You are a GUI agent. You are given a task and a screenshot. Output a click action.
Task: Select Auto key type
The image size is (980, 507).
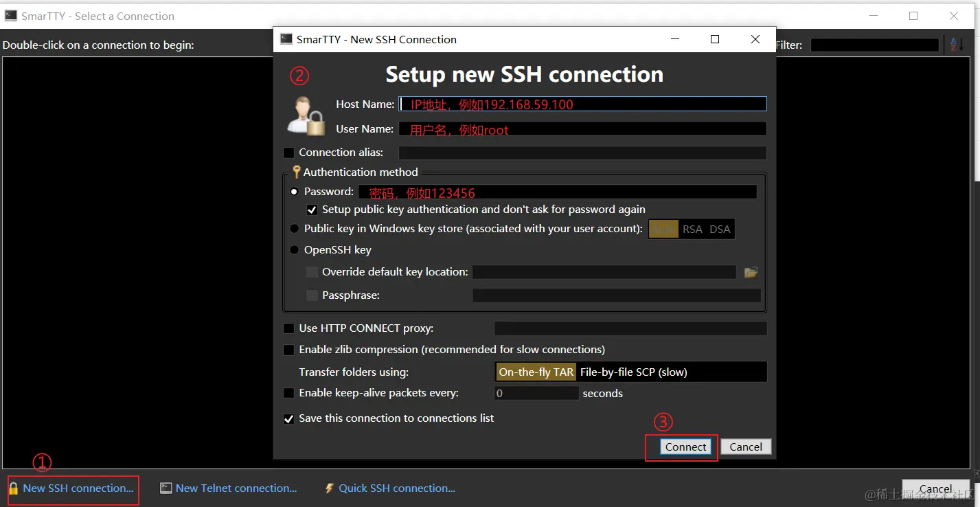pos(664,229)
